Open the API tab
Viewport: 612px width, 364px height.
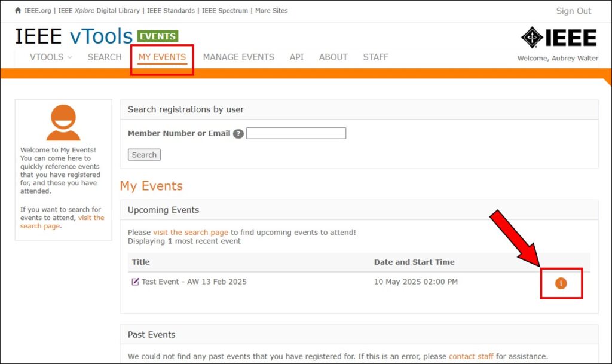[296, 57]
